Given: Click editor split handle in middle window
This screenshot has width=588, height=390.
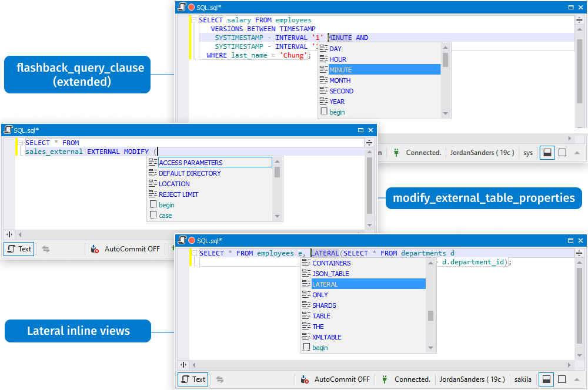Looking at the screenshot, I should 369,143.
